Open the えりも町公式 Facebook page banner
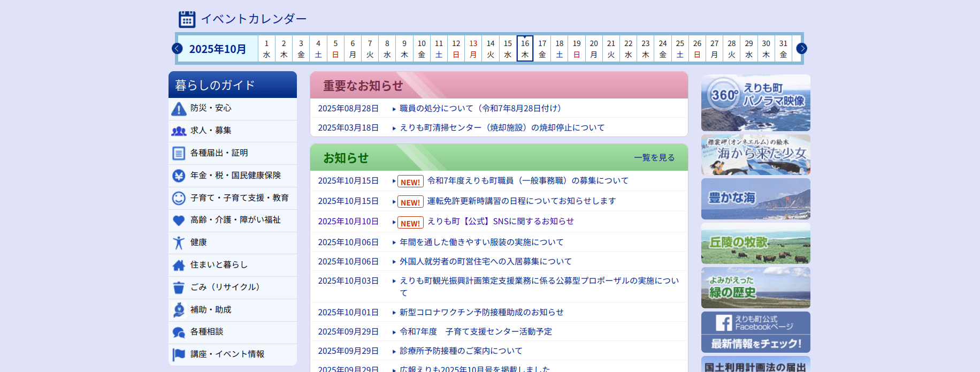The image size is (980, 372). click(755, 332)
